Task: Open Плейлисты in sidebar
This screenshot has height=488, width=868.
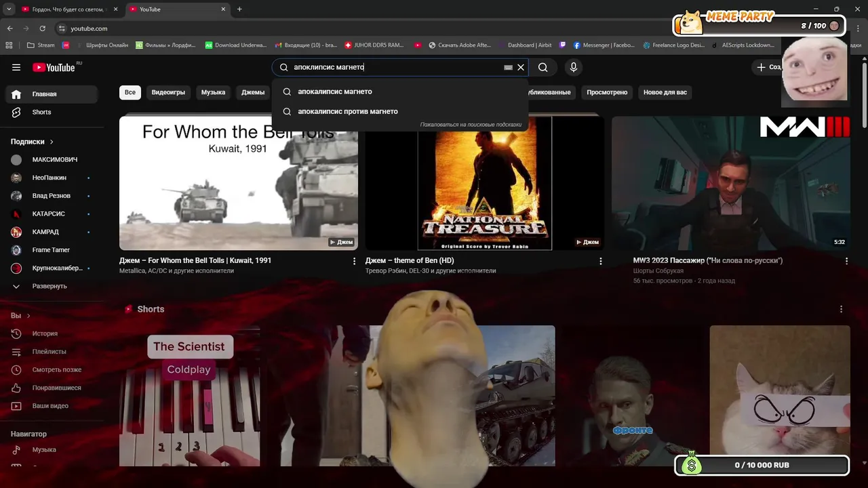Action: (51, 352)
